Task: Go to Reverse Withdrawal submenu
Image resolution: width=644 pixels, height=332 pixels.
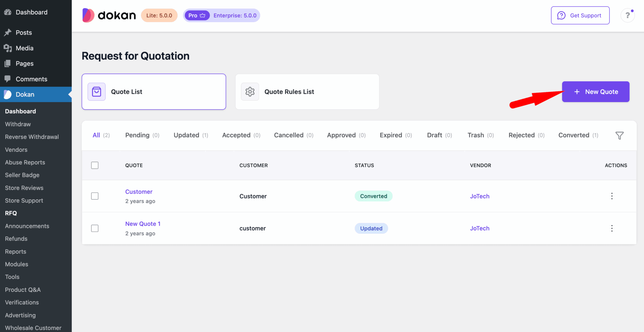Action: coord(32,137)
